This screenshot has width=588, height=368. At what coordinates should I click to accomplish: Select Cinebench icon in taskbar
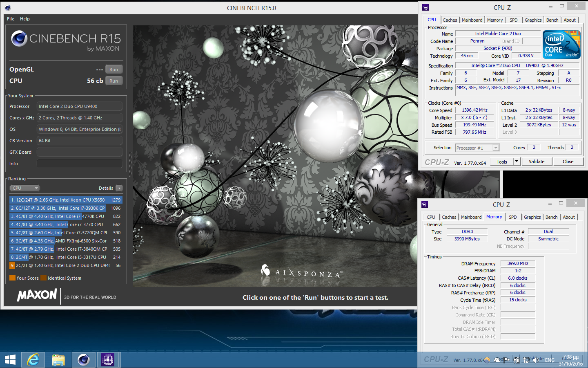point(84,360)
